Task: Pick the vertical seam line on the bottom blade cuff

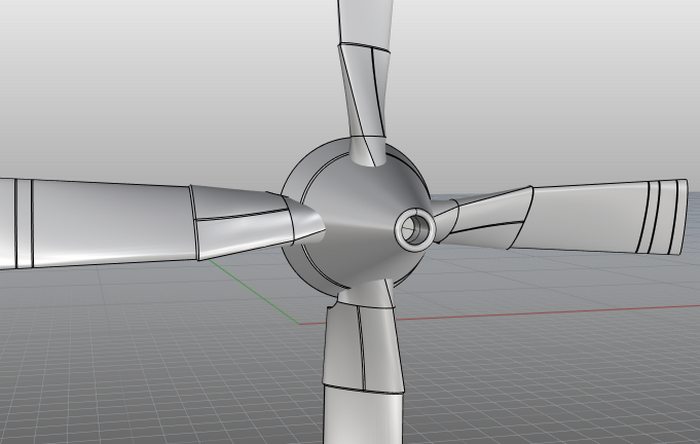Action: click(362, 350)
